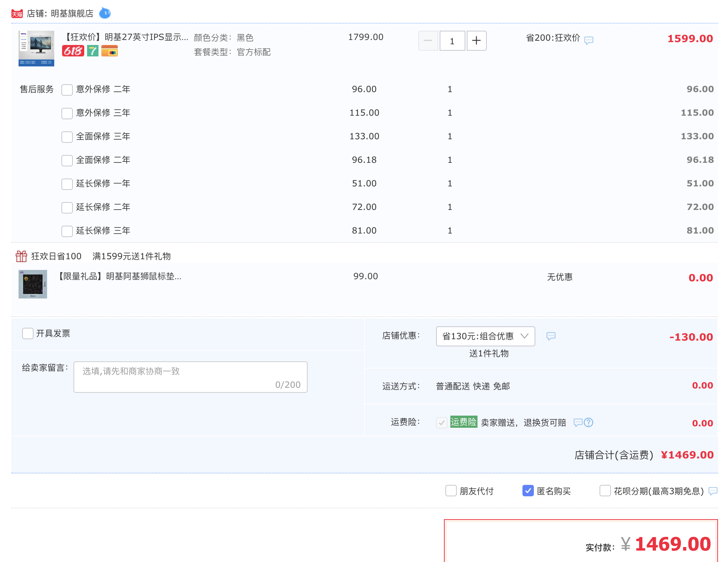The height and width of the screenshot is (562, 728).
Task: Click the red 1599.00 item subtotal
Action: pyautogui.click(x=690, y=39)
